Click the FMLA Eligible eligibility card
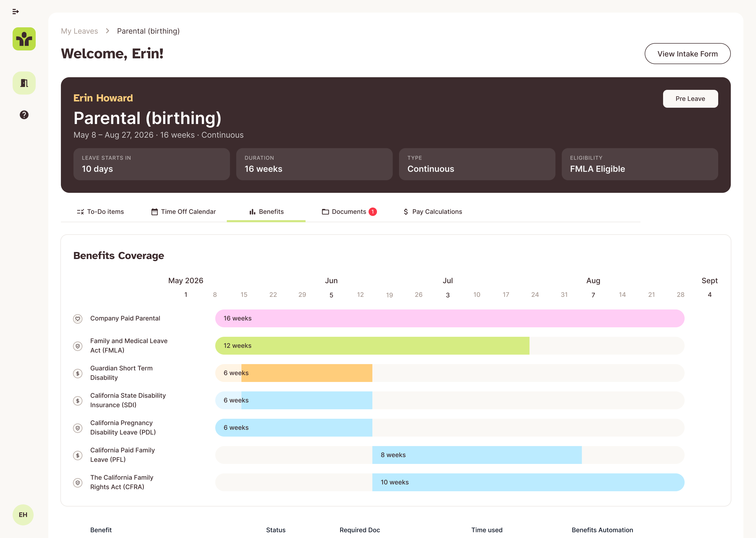The width and height of the screenshot is (756, 538). [640, 164]
